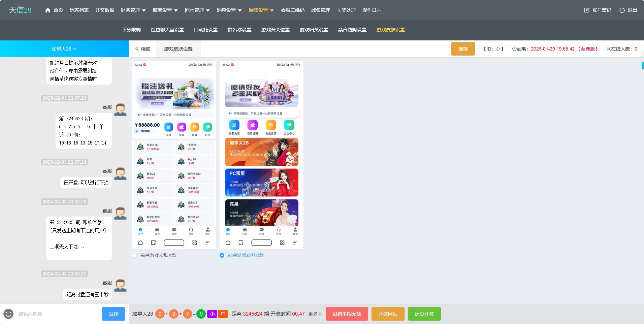Click the blue 充值 icon in skin A
644x324 pixels.
[168, 127]
